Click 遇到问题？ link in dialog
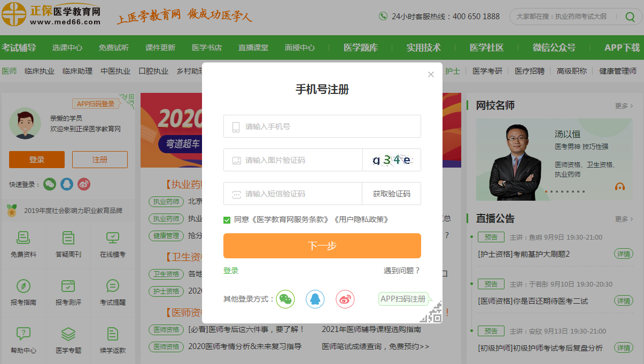 (402, 271)
